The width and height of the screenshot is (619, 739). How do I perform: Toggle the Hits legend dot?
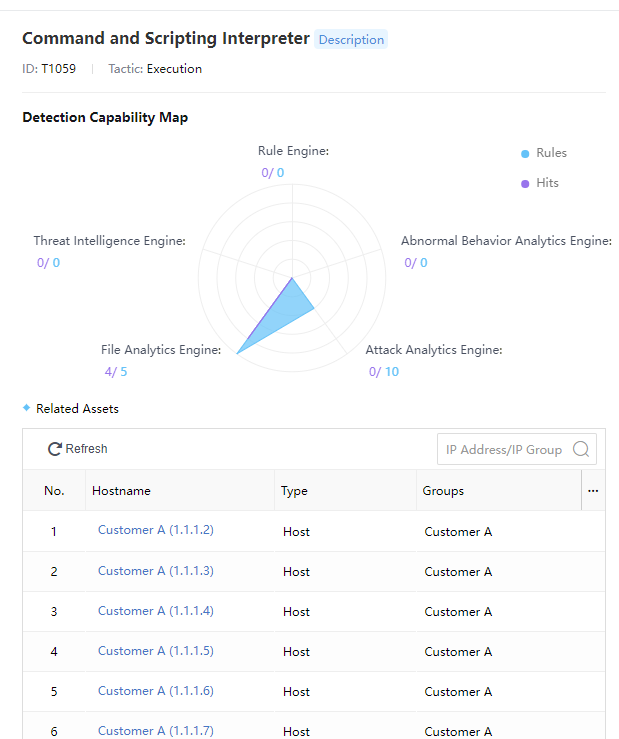(x=525, y=183)
